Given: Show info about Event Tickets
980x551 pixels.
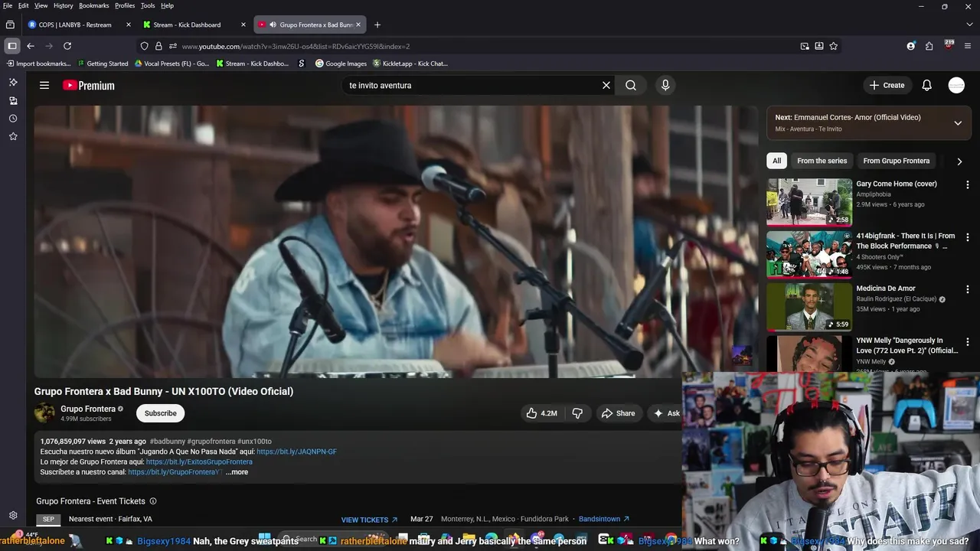Looking at the screenshot, I should pyautogui.click(x=153, y=501).
